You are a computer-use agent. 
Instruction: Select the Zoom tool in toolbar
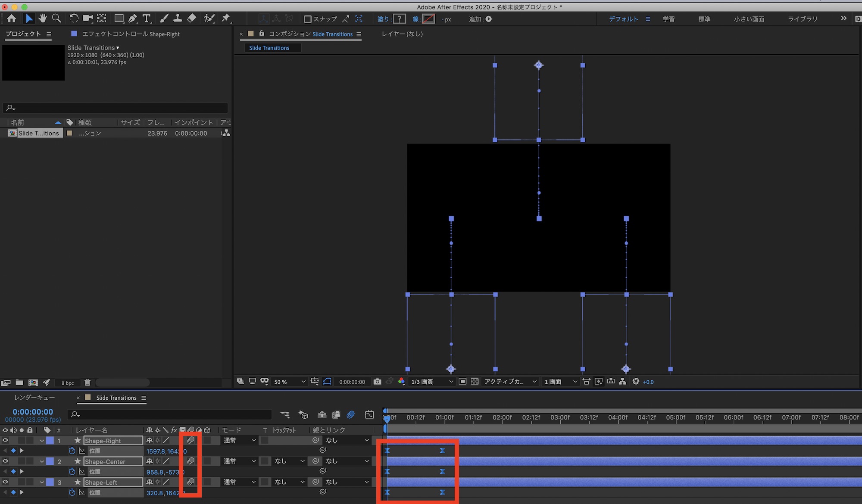point(56,18)
